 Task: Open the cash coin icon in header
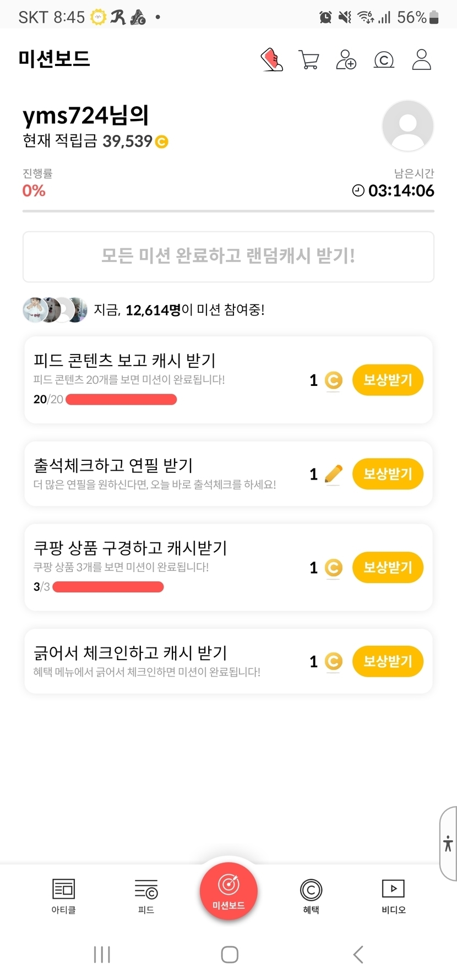point(384,59)
